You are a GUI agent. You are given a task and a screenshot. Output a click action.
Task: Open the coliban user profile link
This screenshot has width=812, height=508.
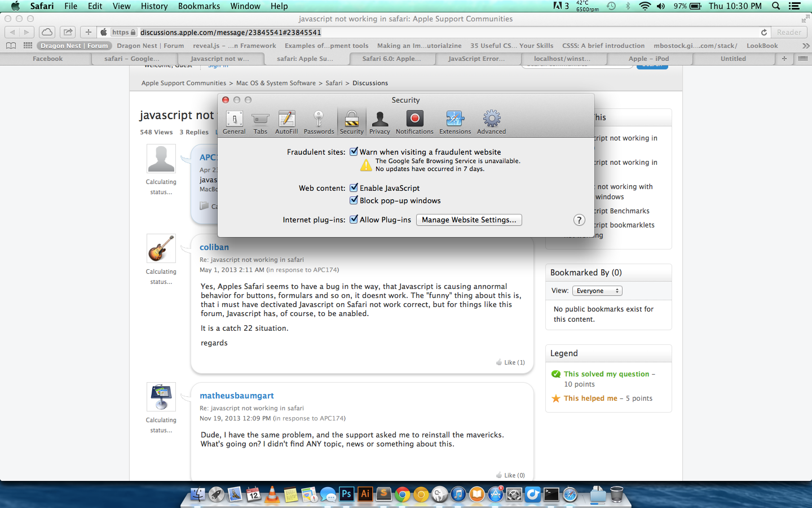coord(214,247)
